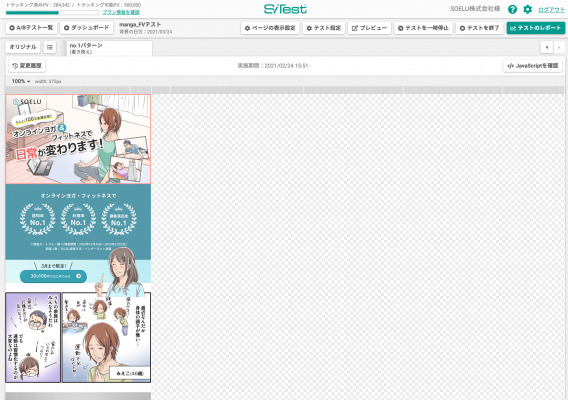Click the pattern list icon button
The image size is (568, 400).
point(50,47)
